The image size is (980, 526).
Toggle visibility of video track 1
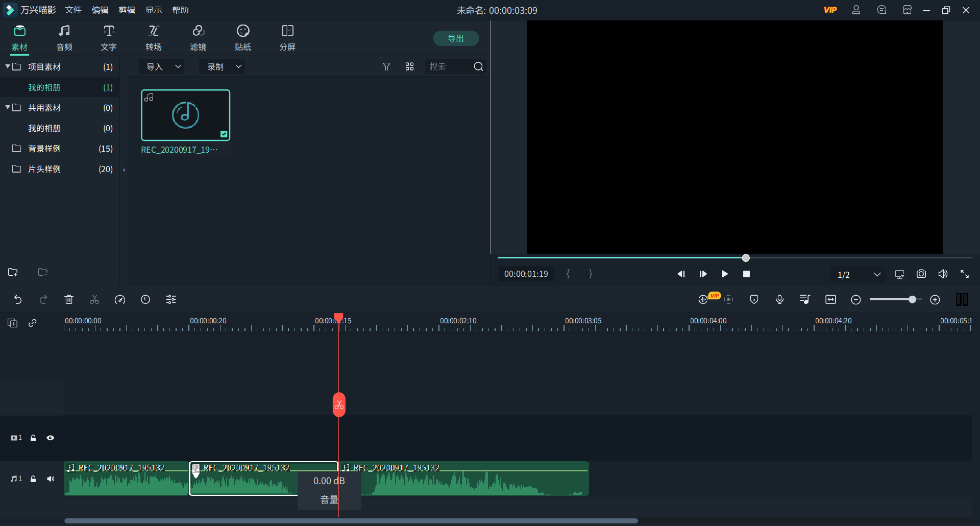coord(51,438)
